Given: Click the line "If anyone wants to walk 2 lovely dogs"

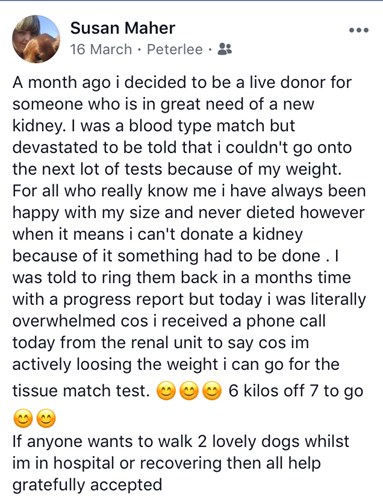Looking at the screenshot, I should (181, 441).
